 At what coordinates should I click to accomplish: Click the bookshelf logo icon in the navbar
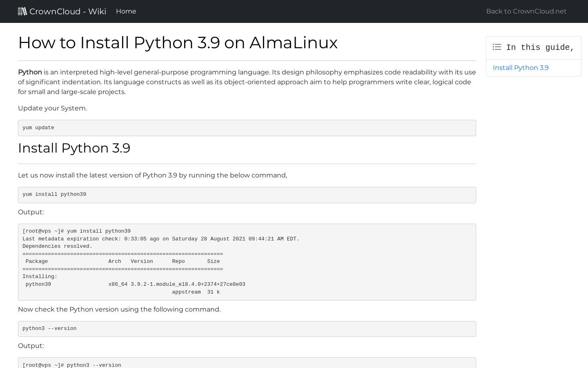coord(22,11)
